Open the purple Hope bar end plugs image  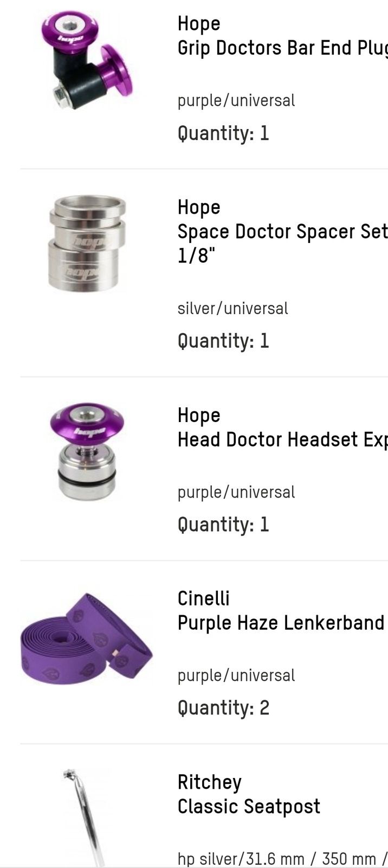pos(87,60)
